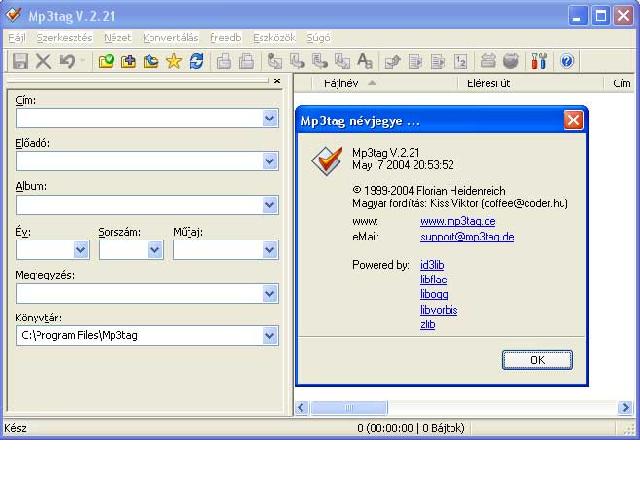Click the Save tag floppy disk icon

tap(20, 61)
